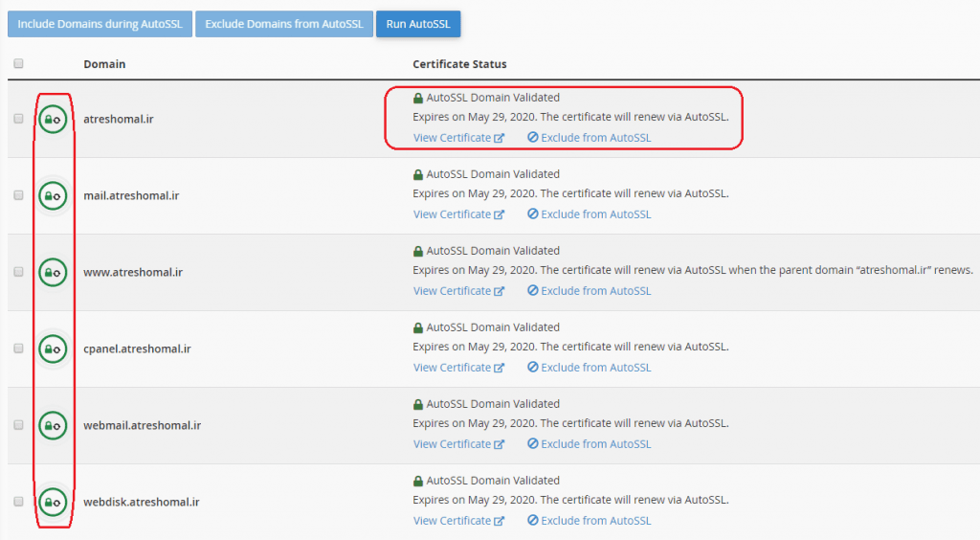Click the small padlock beside the atreshomal.ir validated status
Viewport: 980px width, 540px height.
(x=418, y=98)
